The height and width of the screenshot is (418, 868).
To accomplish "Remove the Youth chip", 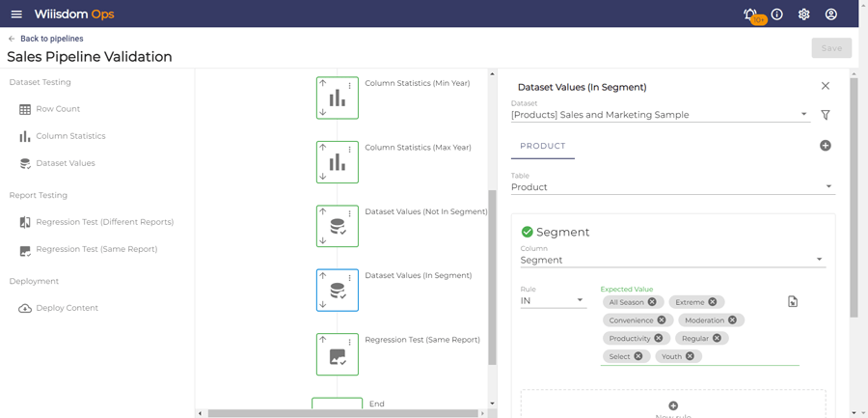I will coord(690,356).
